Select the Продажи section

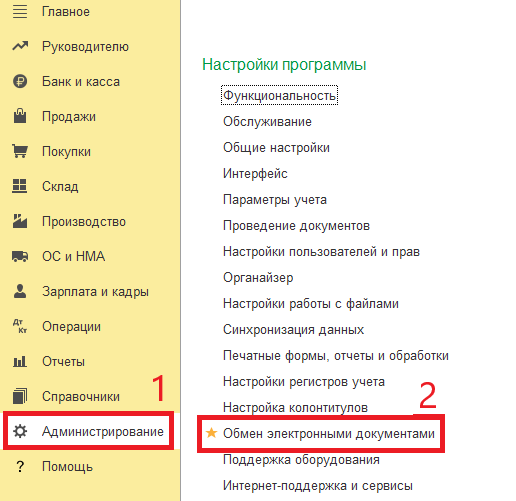pos(69,117)
